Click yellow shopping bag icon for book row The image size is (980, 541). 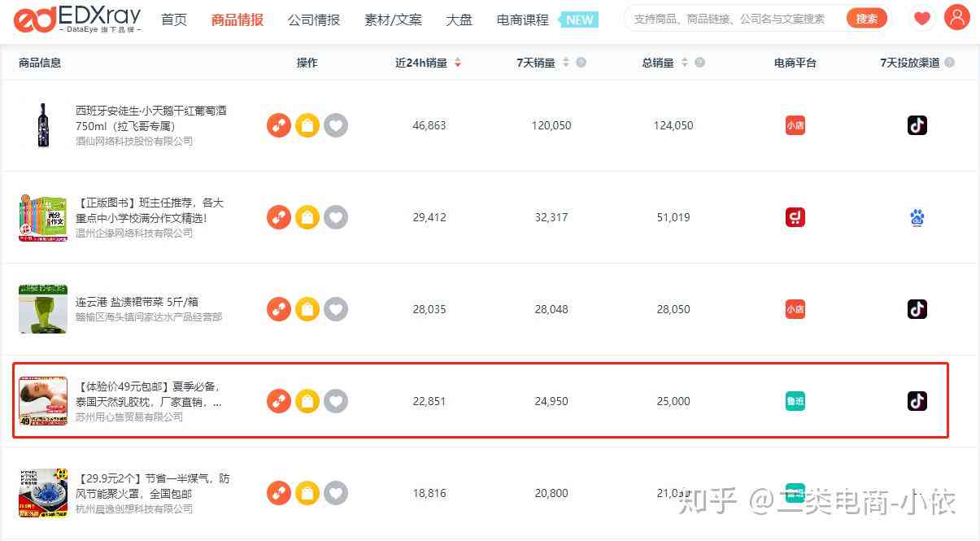coord(307,217)
